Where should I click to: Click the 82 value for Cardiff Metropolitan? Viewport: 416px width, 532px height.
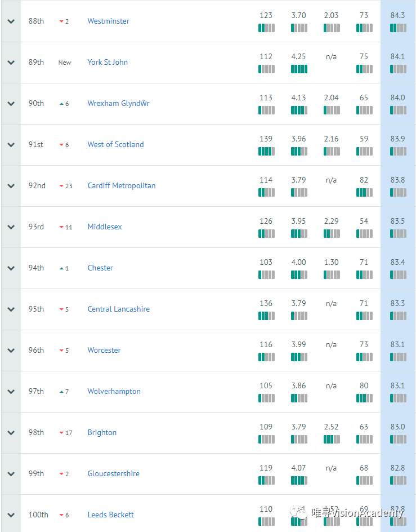[364, 180]
